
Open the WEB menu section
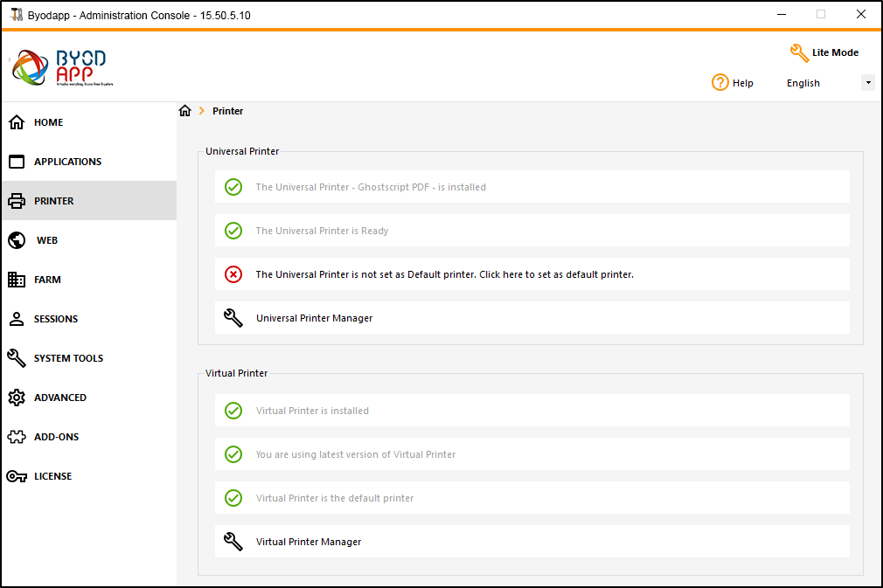[89, 240]
